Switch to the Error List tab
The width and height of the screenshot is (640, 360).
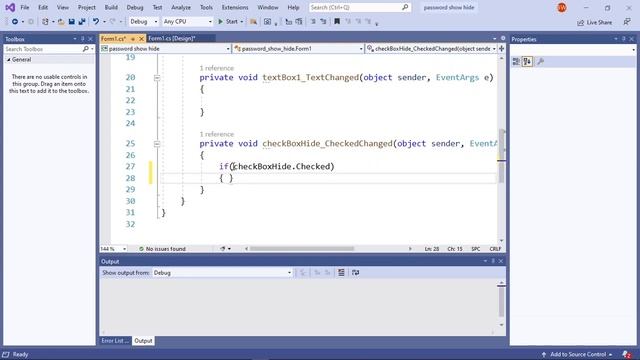coord(115,341)
